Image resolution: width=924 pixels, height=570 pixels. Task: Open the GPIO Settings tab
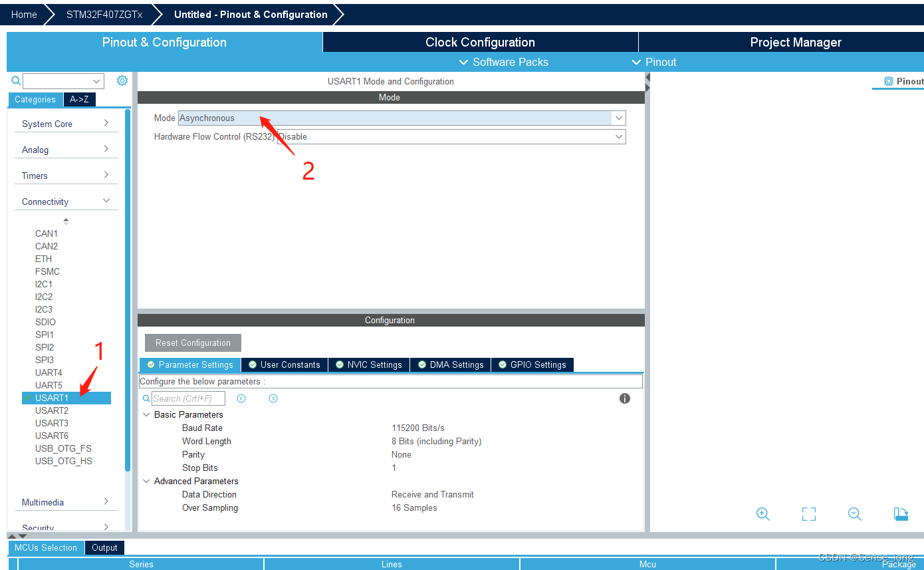[x=532, y=364]
